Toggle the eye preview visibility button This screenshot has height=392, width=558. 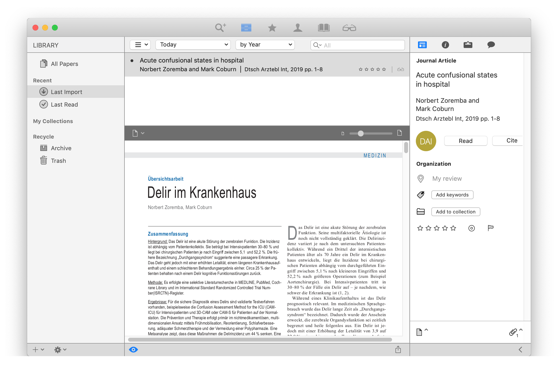[133, 349]
